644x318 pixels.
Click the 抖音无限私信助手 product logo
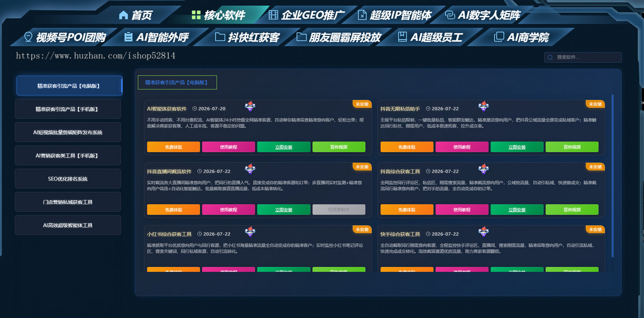click(484, 106)
